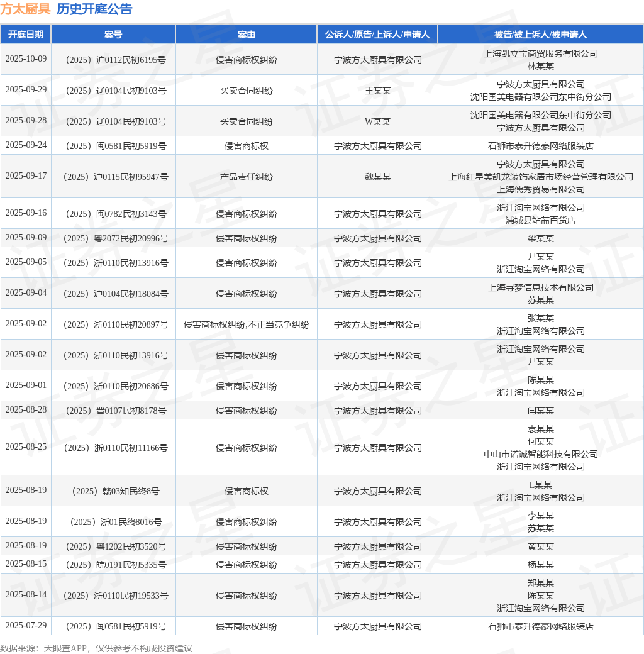Click case number 浙0110民初20686号
Viewport: 644px width, 654px height.
click(116, 386)
